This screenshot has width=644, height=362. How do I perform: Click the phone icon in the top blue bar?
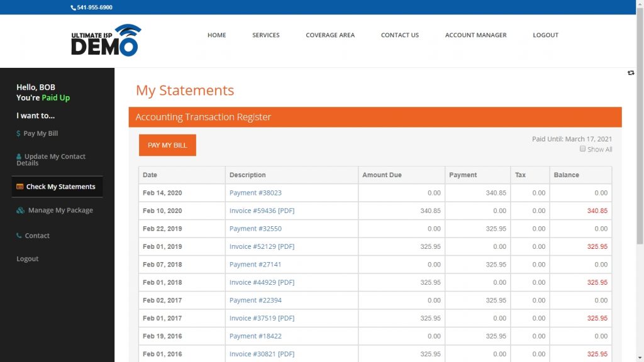(73, 7)
